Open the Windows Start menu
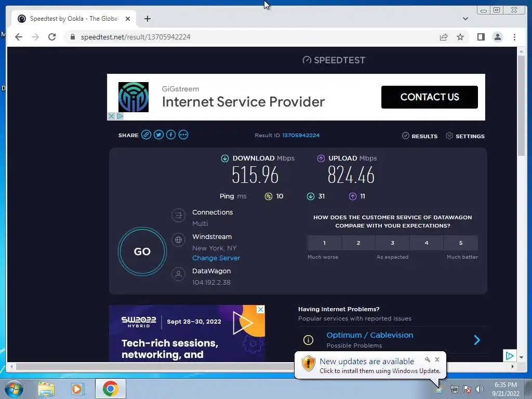The image size is (532, 399). [14, 389]
